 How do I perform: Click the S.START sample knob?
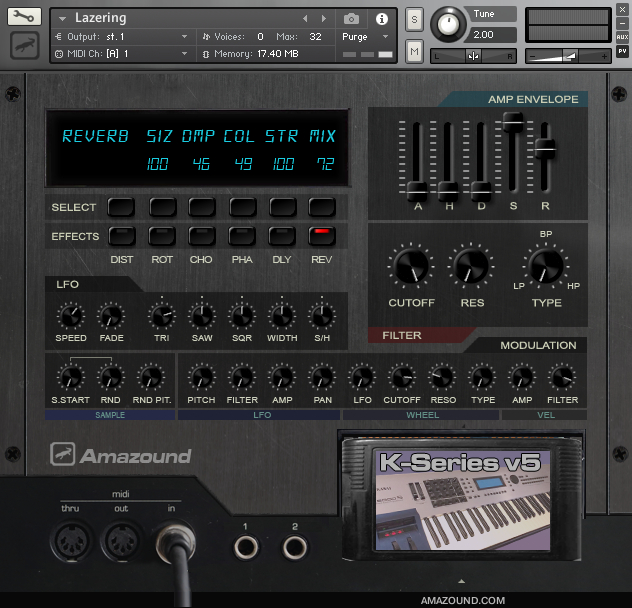click(x=71, y=377)
